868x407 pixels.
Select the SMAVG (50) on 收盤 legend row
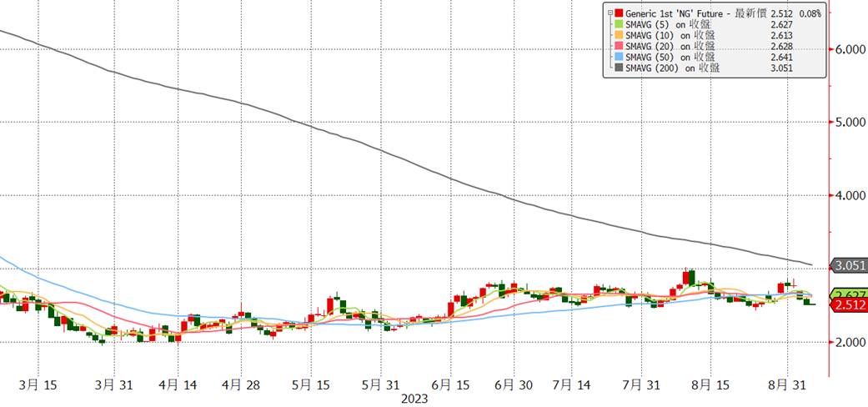(x=670, y=57)
